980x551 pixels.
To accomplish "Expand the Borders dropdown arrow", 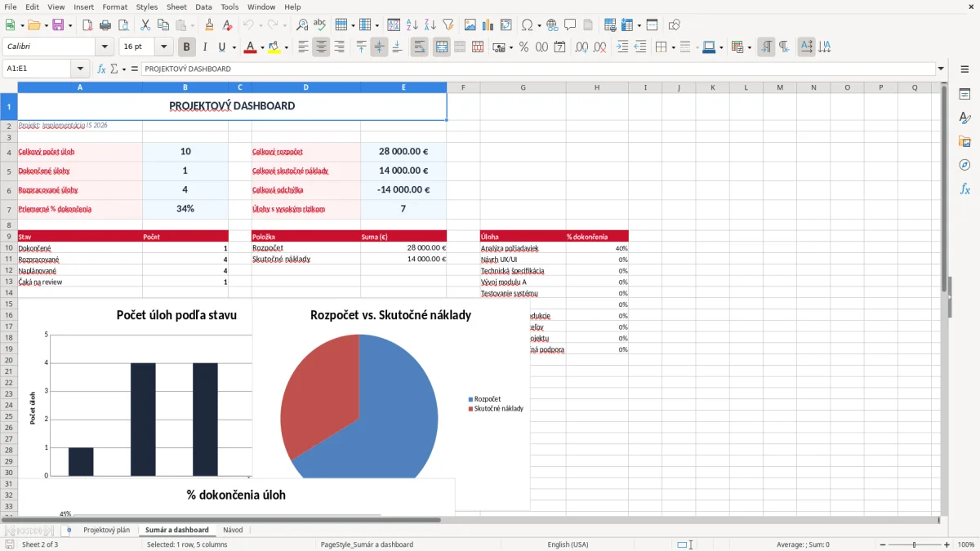I will (x=673, y=47).
